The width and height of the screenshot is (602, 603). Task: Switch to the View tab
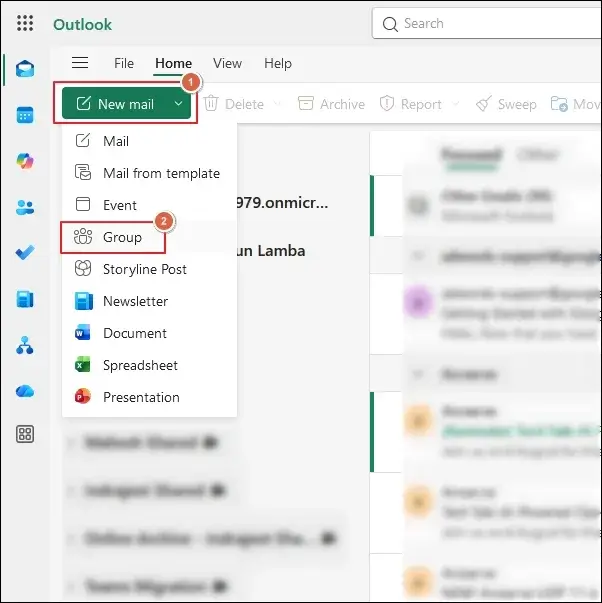pyautogui.click(x=227, y=63)
